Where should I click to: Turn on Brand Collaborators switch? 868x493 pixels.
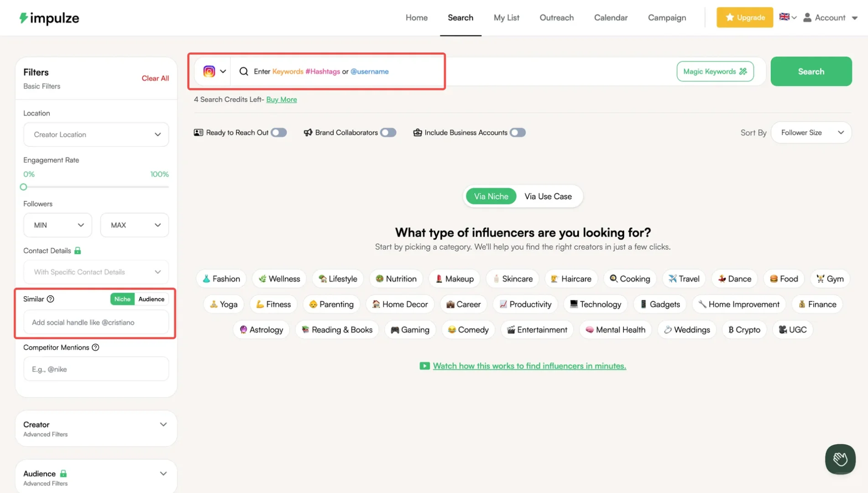pyautogui.click(x=388, y=132)
